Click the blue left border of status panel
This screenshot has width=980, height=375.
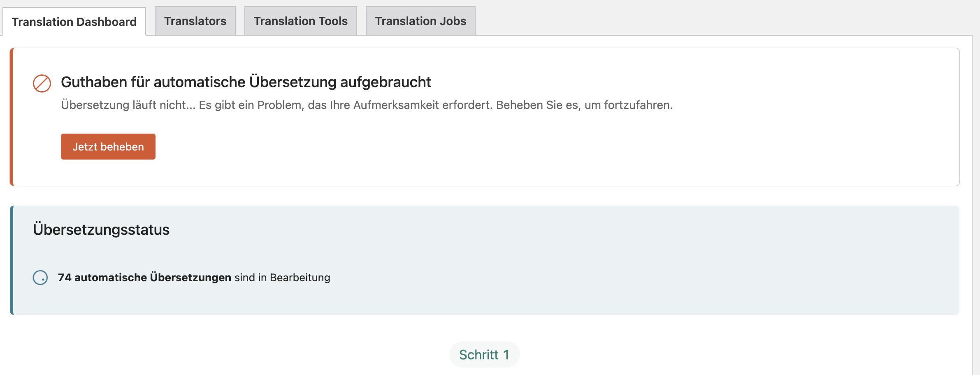[12, 260]
